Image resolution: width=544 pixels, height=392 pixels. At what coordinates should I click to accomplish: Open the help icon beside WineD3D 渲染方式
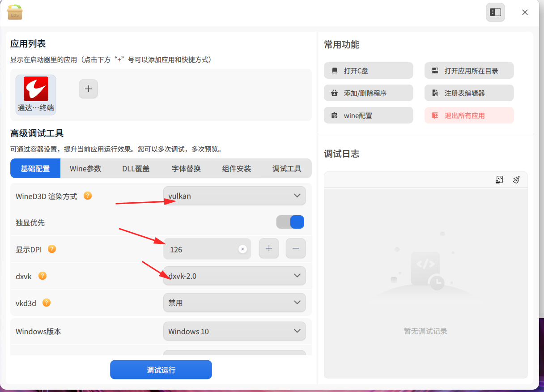coord(88,196)
